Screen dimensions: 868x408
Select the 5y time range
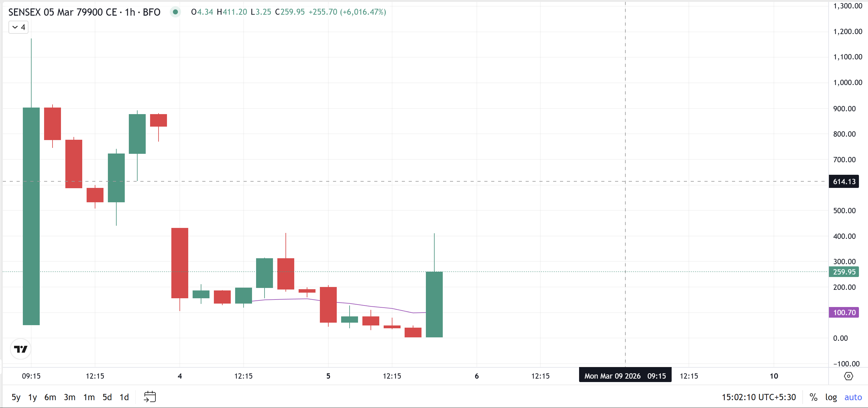(16, 397)
